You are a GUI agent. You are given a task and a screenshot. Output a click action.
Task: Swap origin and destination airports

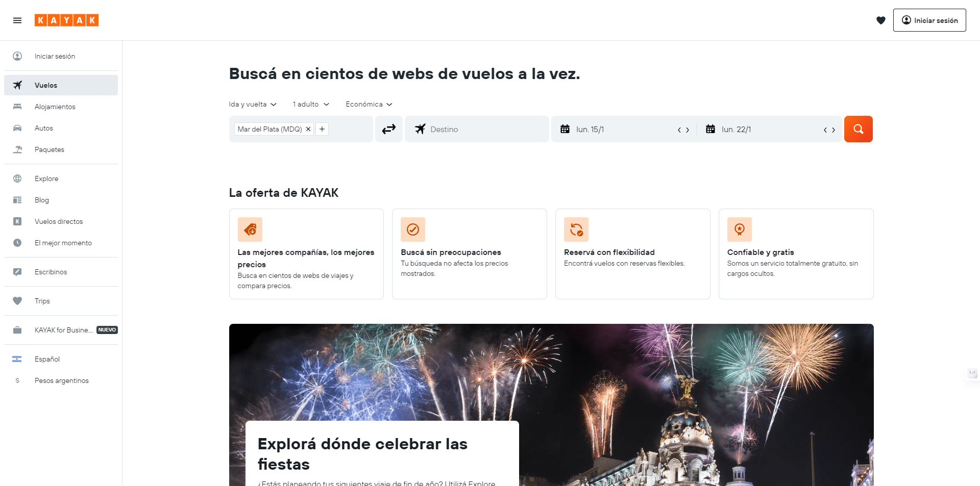[x=389, y=129]
